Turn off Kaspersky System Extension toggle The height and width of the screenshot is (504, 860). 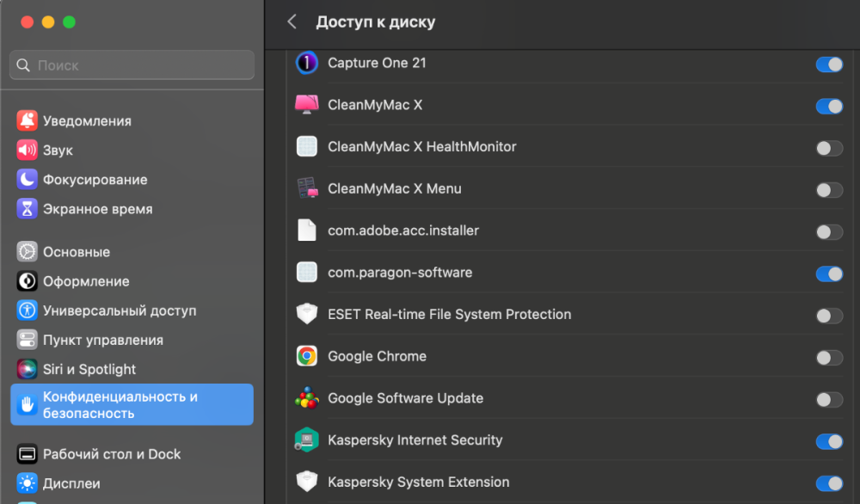829,483
